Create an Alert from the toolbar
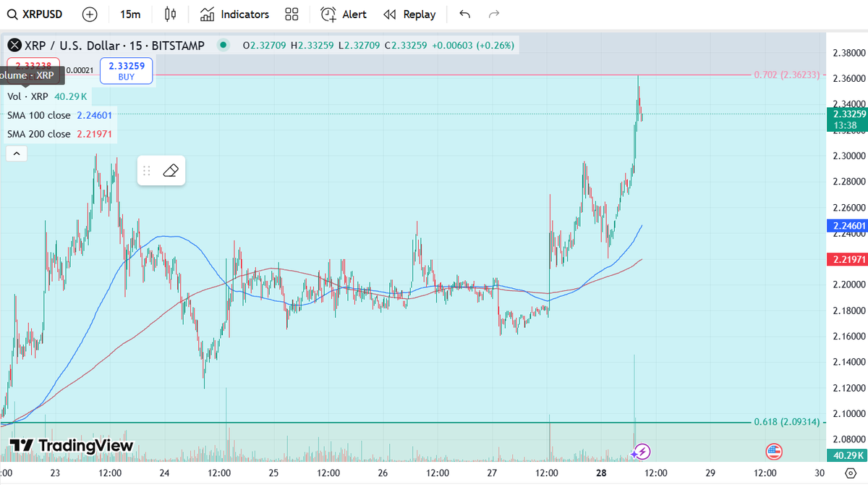The image size is (868, 485). pyautogui.click(x=344, y=14)
